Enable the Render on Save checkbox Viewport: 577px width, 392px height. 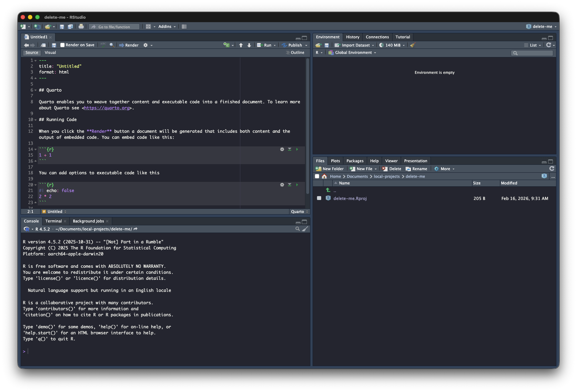click(x=62, y=45)
